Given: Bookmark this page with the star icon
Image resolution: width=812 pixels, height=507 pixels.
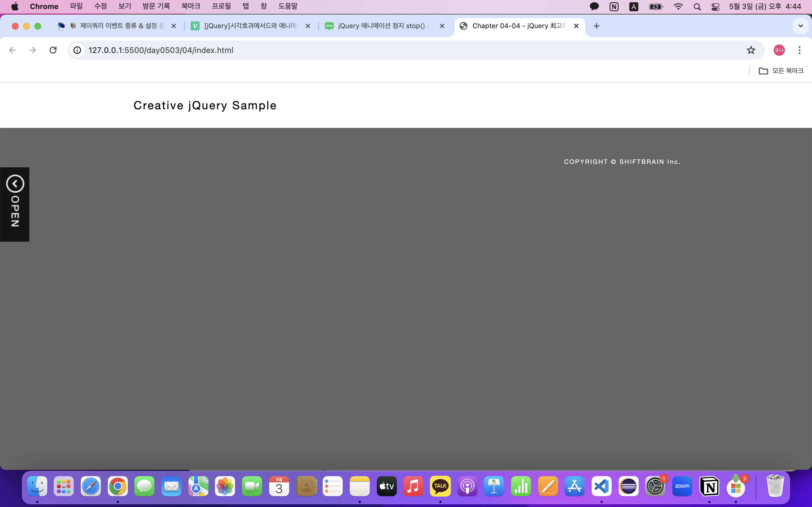Looking at the screenshot, I should coord(751,50).
